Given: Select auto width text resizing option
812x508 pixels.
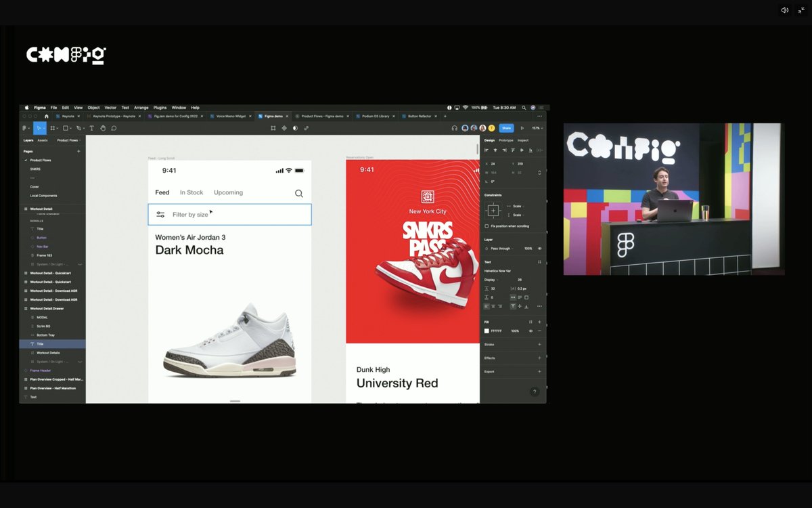Looking at the screenshot, I should point(513,297).
